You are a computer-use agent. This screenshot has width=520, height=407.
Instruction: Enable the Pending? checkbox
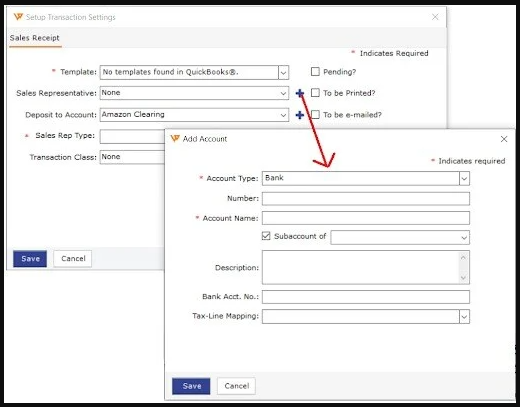coord(315,72)
